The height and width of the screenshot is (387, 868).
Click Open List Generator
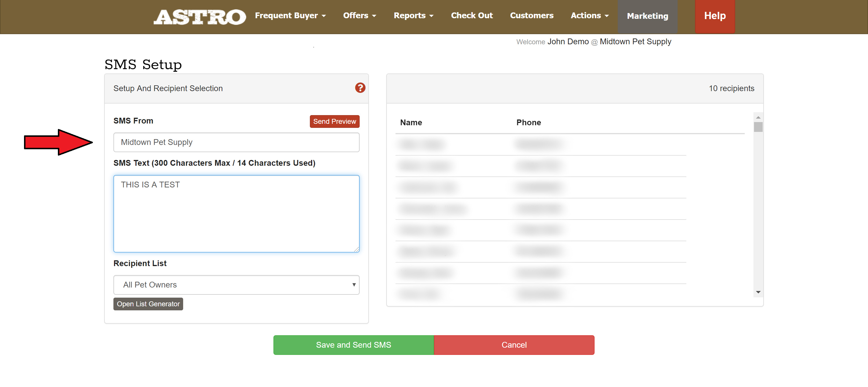tap(148, 304)
